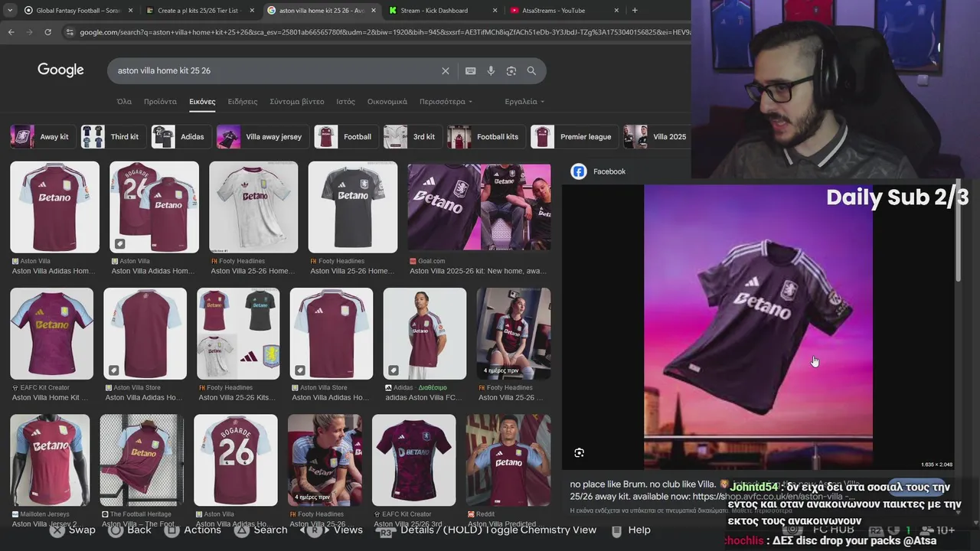Filter by Away kit chip
This screenshot has height=551, width=980.
[41, 137]
